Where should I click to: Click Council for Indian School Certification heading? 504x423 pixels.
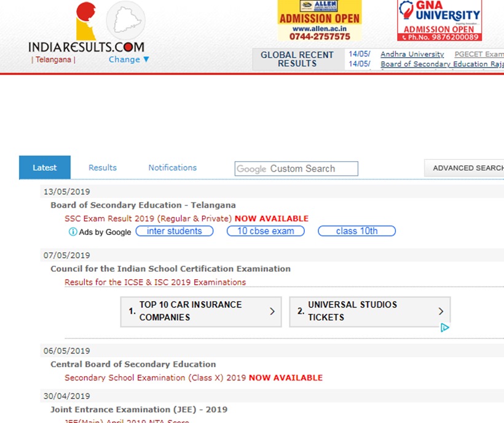pyautogui.click(x=170, y=269)
